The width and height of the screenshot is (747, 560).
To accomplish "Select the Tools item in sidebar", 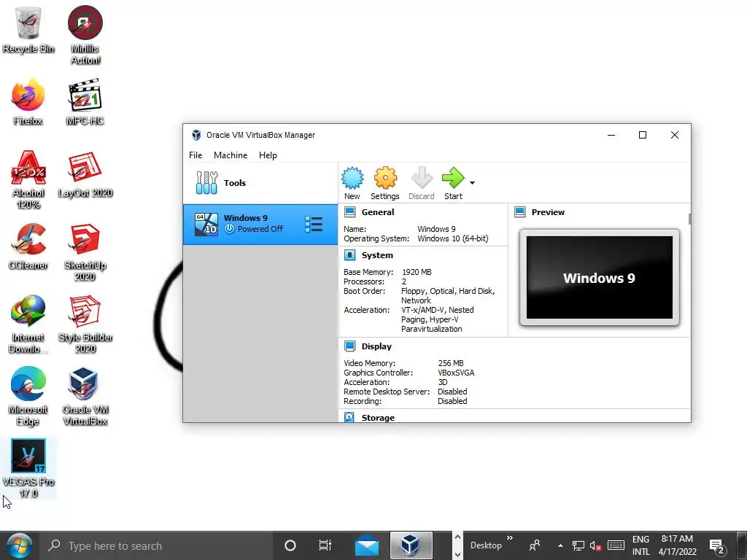I will 260,183.
